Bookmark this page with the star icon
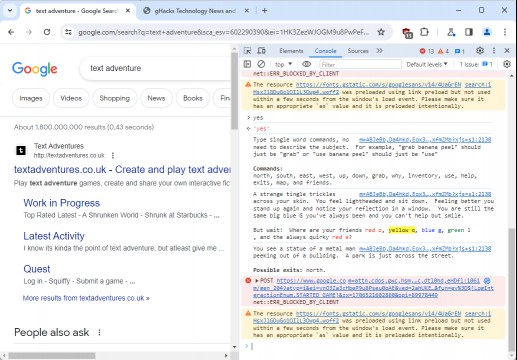 pos(381,32)
